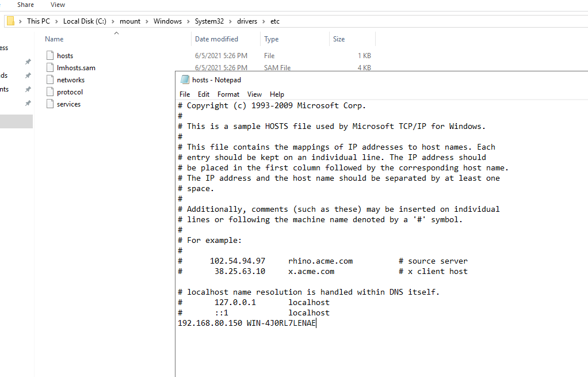
Task: Select the protocol file
Action: click(70, 92)
